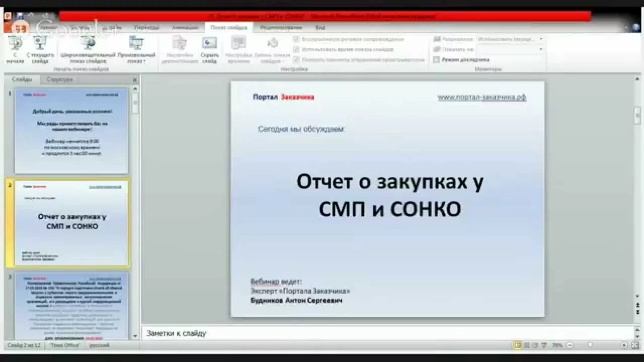The image size is (644, 362).
Task: Click the zoom percentage 70%
Action: click(x=557, y=345)
